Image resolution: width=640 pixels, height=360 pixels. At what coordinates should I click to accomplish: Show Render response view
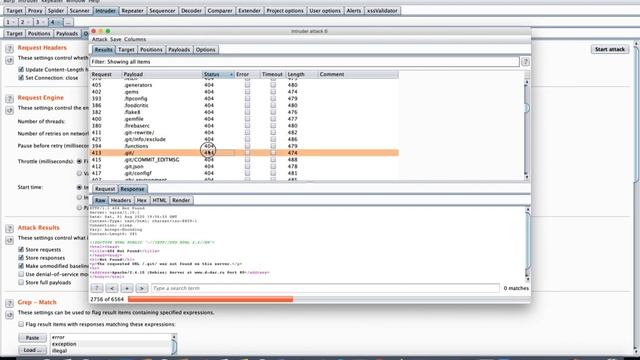coord(181,200)
